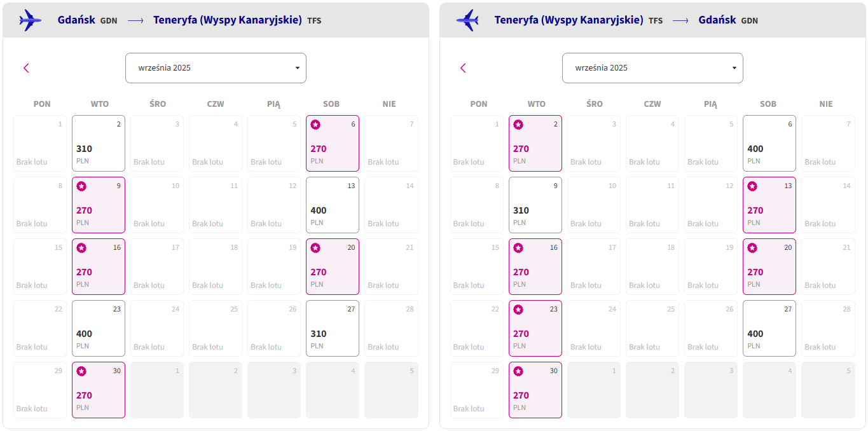
Task: Select outbound flight September 2 for 310 PLN
Action: pos(99,143)
